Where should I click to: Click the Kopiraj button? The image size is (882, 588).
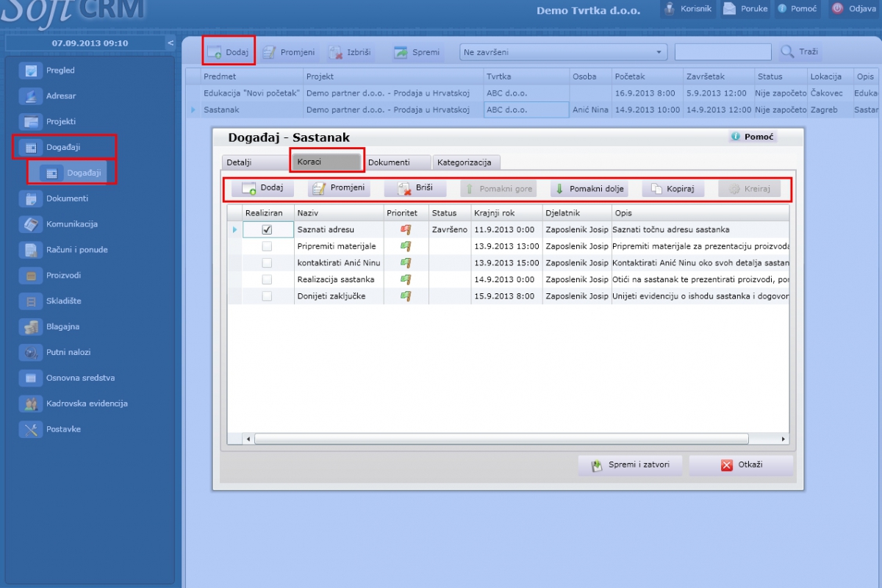(x=673, y=189)
